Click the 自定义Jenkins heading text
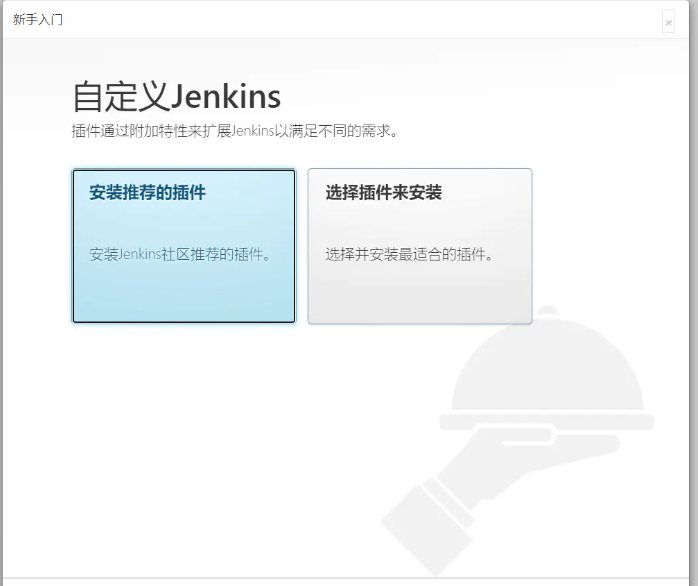This screenshot has height=586, width=698. 176,96
